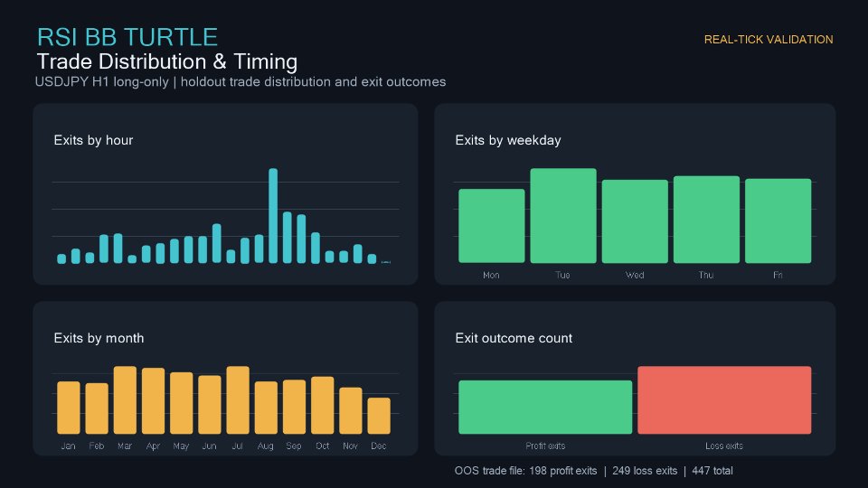This screenshot has height=488, width=868.
Task: Click the Oct monthly bar
Action: (x=323, y=406)
